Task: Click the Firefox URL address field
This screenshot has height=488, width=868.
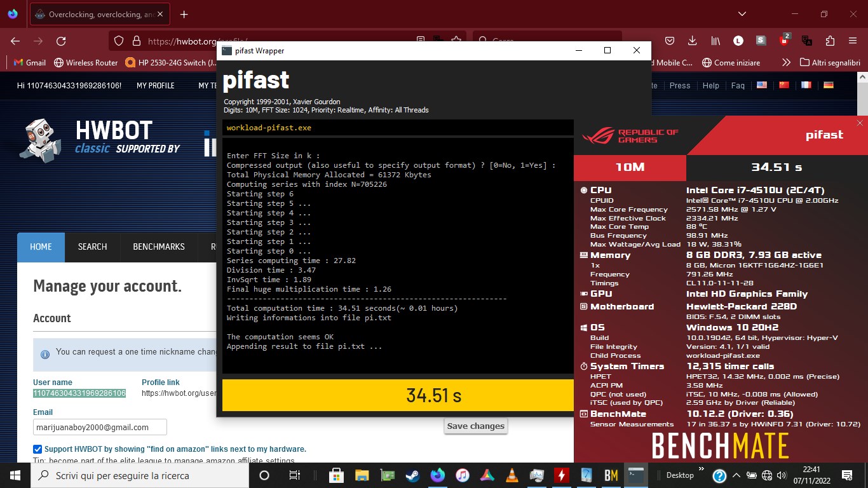Action: (197, 41)
